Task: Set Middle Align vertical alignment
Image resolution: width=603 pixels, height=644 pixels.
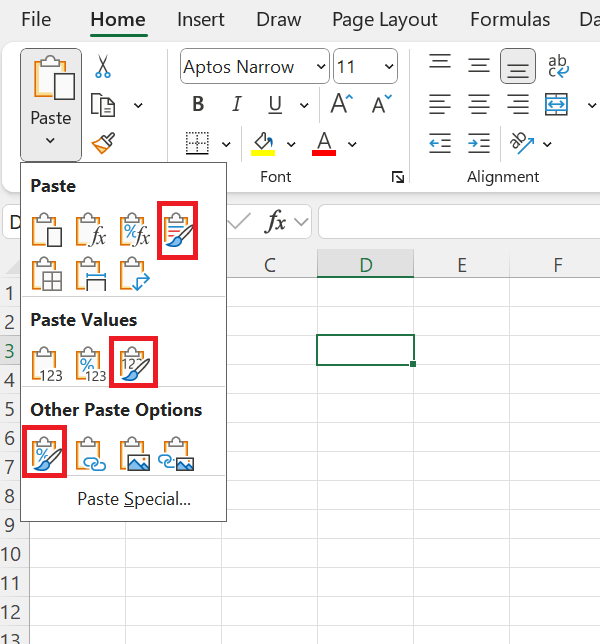Action: click(x=479, y=66)
